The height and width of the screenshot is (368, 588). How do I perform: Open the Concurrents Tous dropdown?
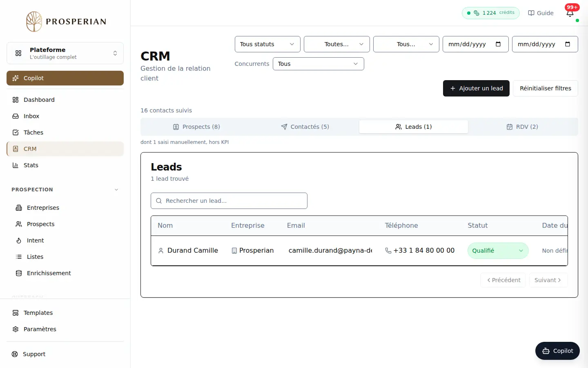318,64
